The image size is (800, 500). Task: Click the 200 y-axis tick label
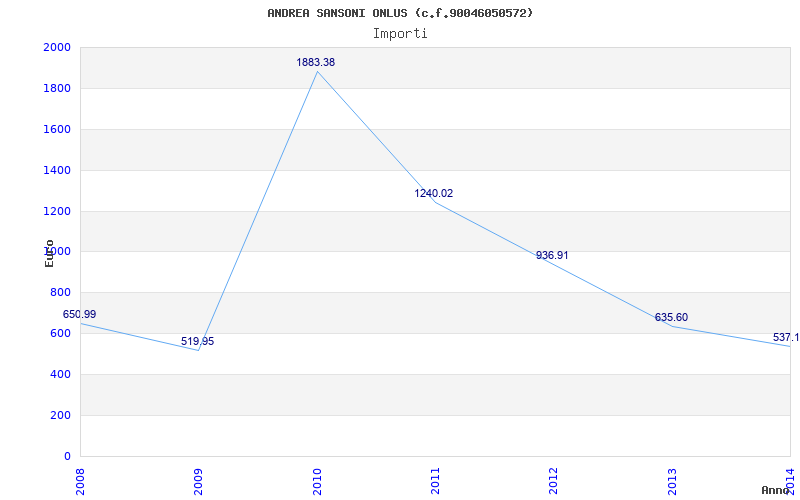click(60, 415)
